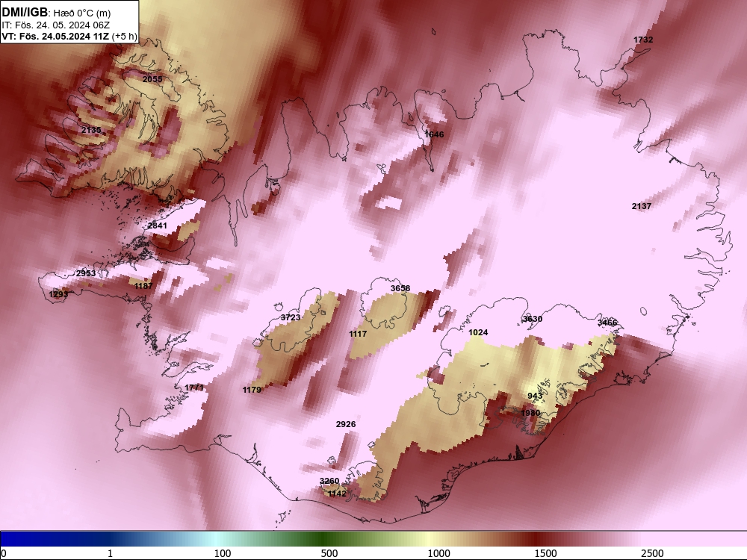
Task: Click the 1980 value label
Action: coord(530,413)
